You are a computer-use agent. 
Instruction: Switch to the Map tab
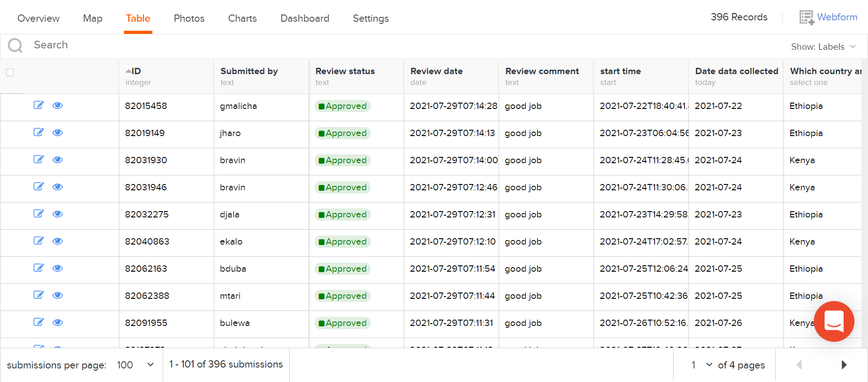[x=93, y=19]
